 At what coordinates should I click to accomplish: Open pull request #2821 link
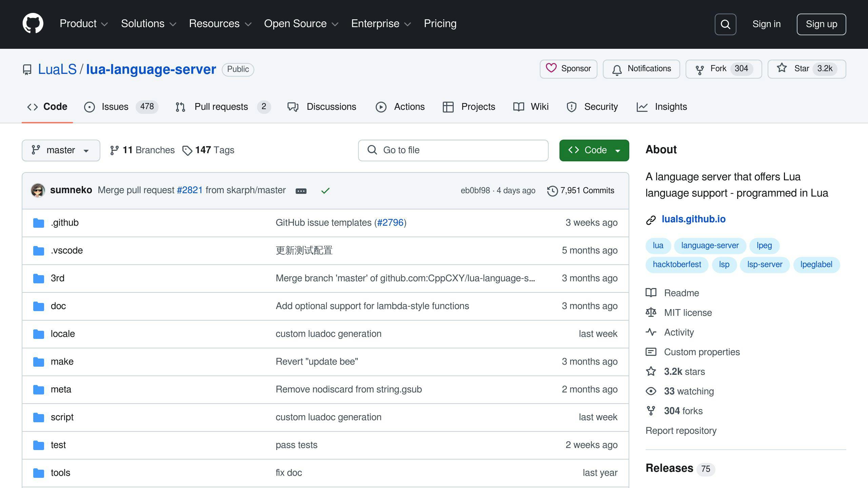point(190,190)
